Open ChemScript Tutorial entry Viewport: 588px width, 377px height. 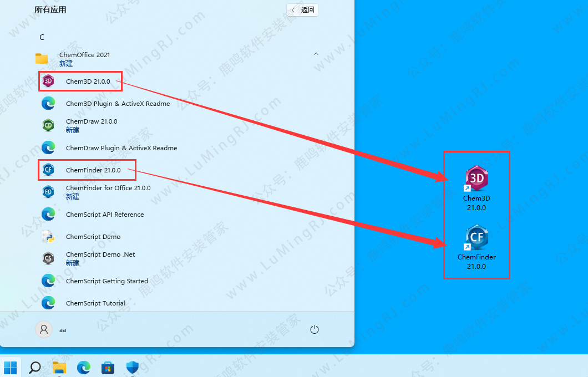95,303
